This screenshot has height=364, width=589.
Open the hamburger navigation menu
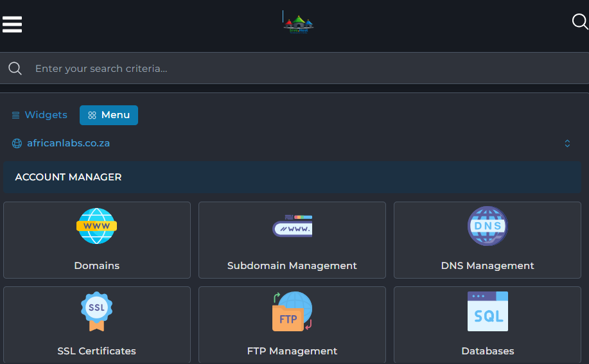point(12,24)
